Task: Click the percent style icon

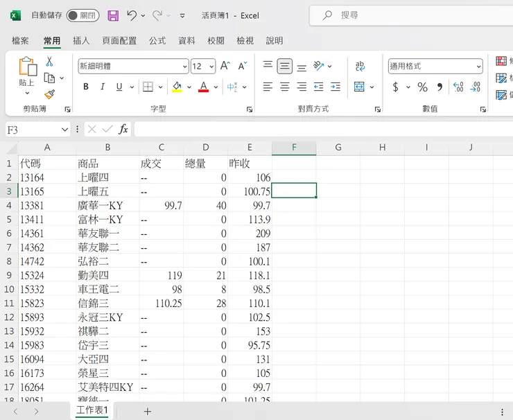Action: [422, 87]
